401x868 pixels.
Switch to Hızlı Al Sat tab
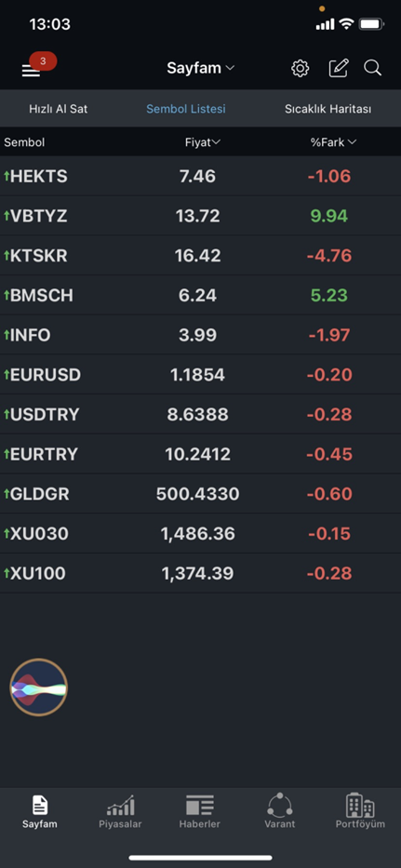(59, 109)
